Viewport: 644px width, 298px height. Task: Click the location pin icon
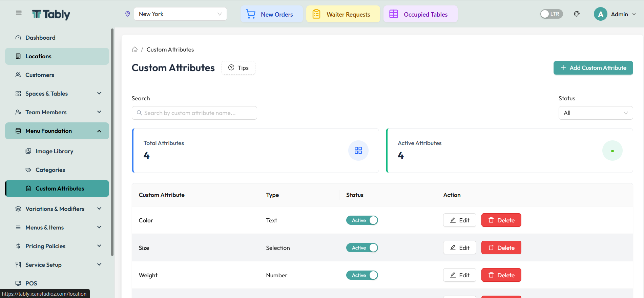[128, 14]
